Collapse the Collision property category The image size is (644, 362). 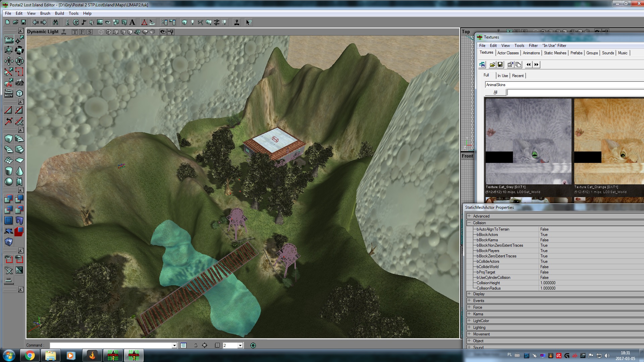point(469,223)
